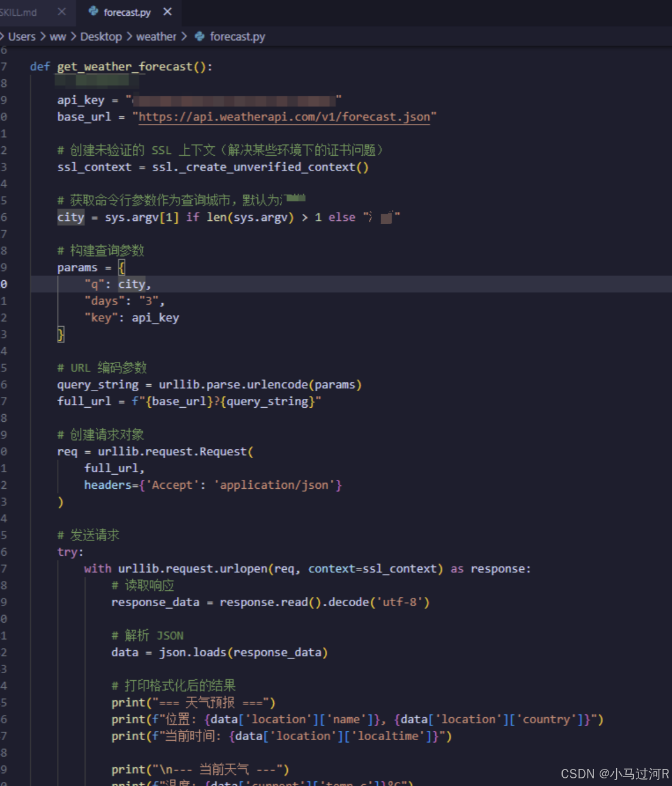Click the base_url variable name
The height and width of the screenshot is (786, 672).
point(84,117)
